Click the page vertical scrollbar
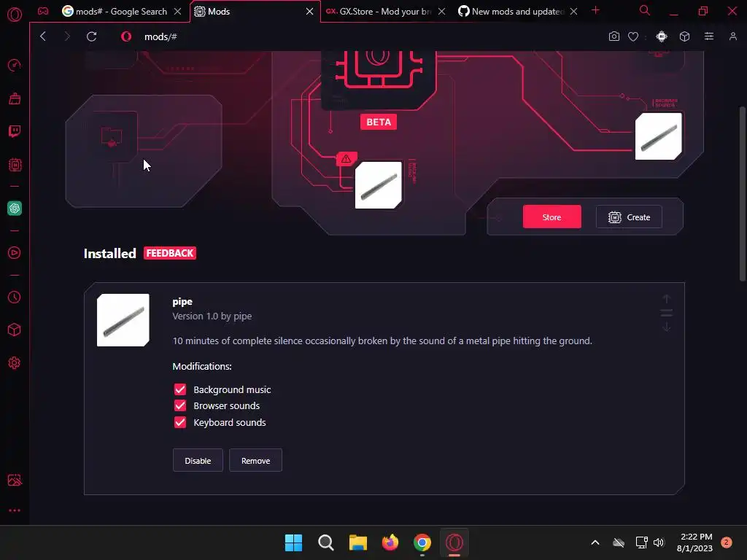747x560 pixels. 742,192
